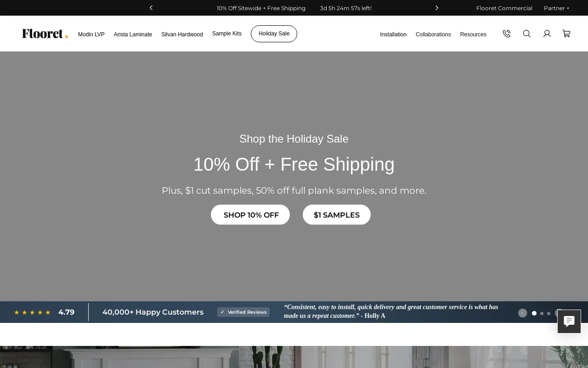Open the user account icon
Viewport: 588px width, 368px height.
547,34
